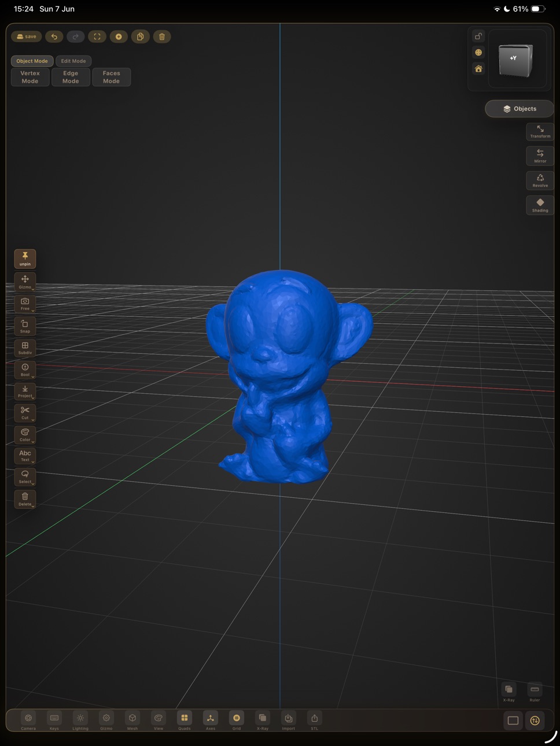Viewport: 560px width, 746px height.
Task: Open the Free camera dropdown
Action: click(25, 304)
